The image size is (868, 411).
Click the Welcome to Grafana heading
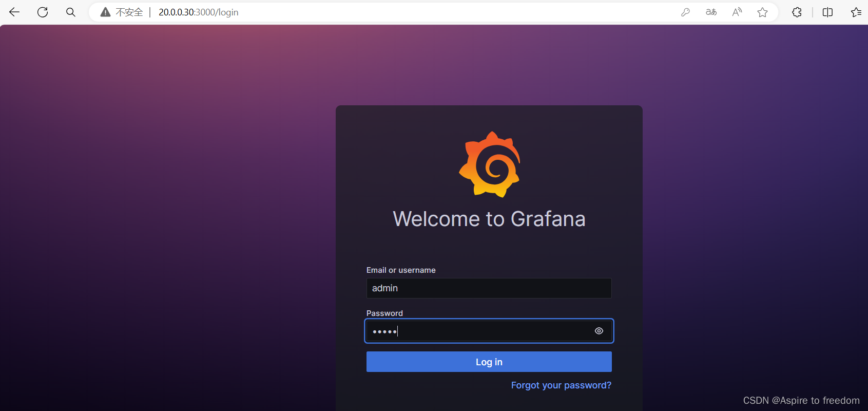[489, 219]
